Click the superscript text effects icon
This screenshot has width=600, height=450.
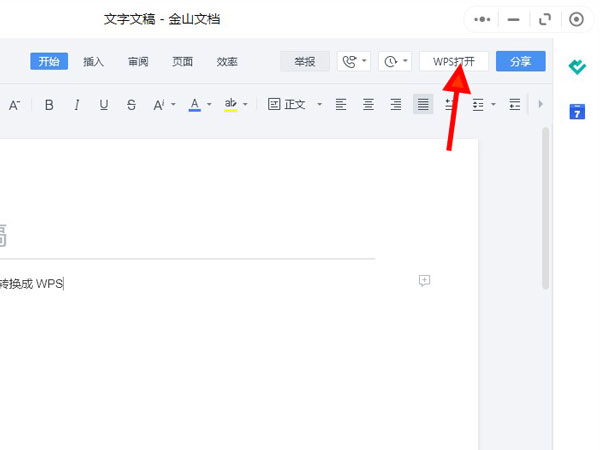coord(159,105)
